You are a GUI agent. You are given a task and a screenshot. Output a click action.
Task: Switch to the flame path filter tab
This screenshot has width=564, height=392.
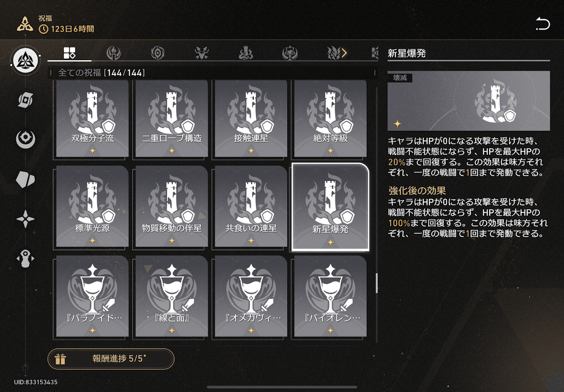pos(114,53)
